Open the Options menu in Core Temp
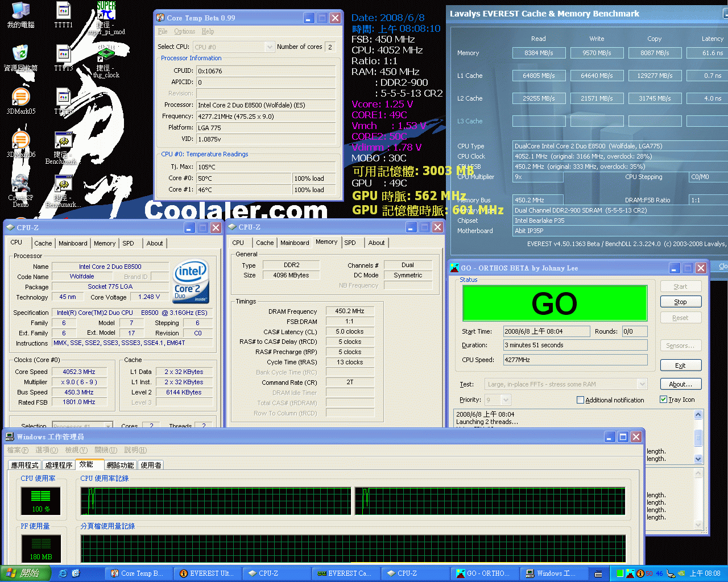The height and width of the screenshot is (582, 728). tap(184, 32)
